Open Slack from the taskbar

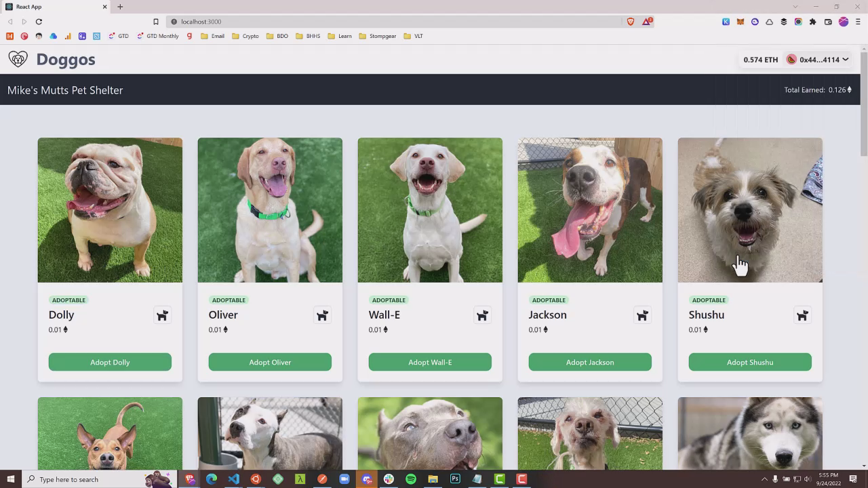[389, 479]
